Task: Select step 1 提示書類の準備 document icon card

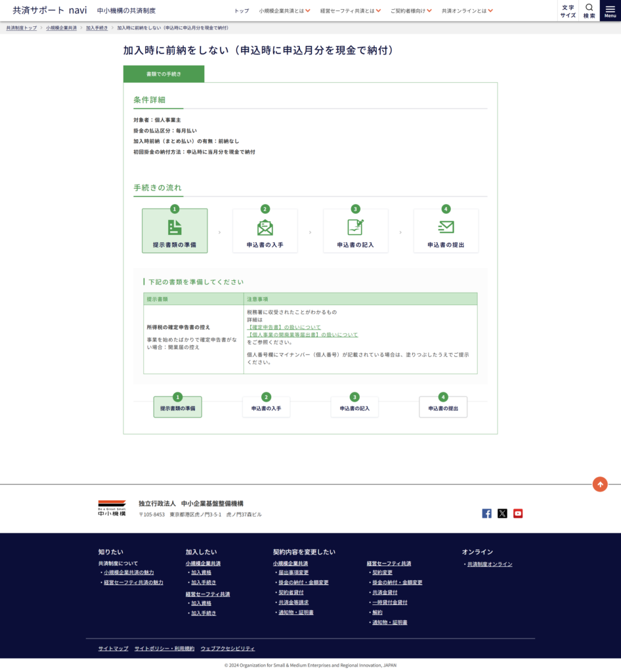Action: (x=175, y=230)
